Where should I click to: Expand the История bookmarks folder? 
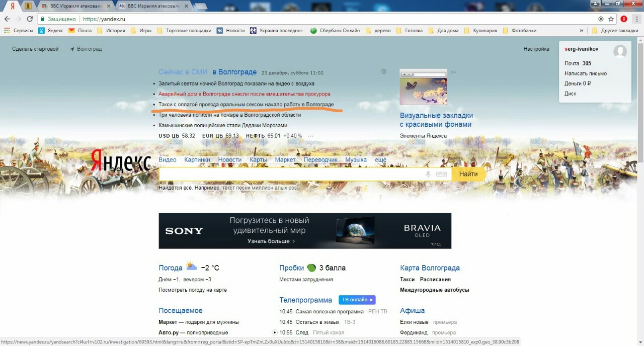click(111, 31)
